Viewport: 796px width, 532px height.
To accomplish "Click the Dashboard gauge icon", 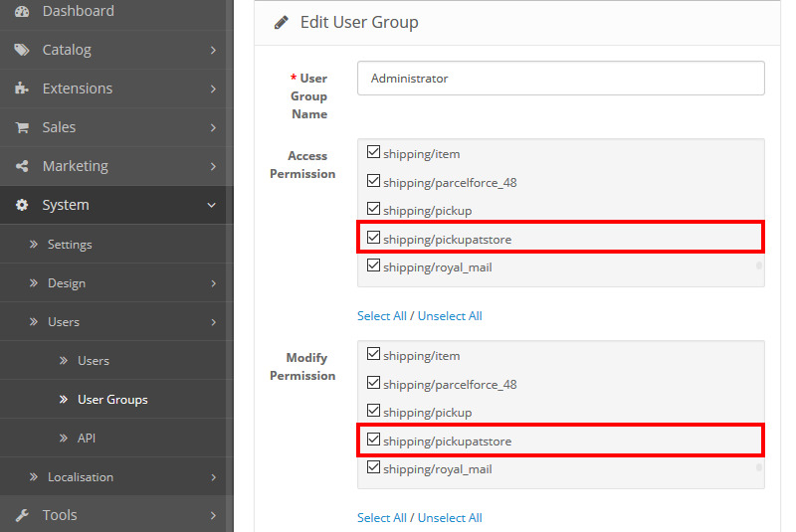I will pyautogui.click(x=22, y=11).
